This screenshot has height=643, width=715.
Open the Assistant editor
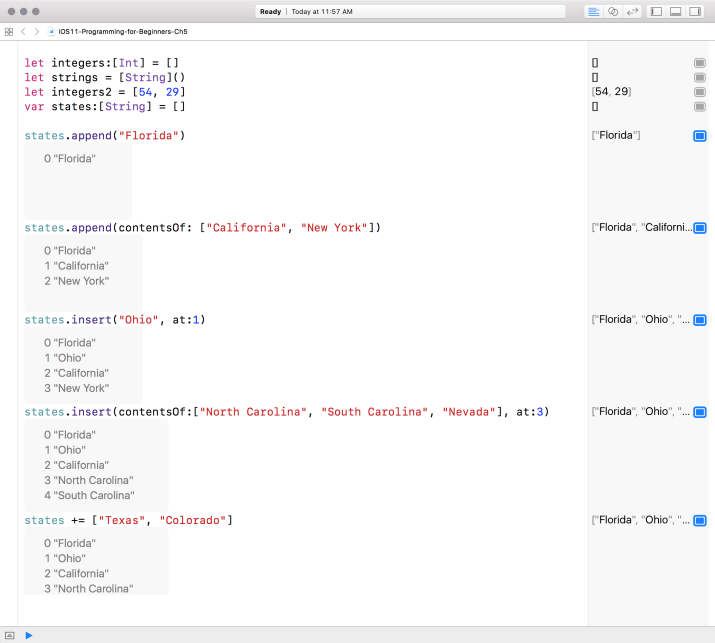coord(613,11)
